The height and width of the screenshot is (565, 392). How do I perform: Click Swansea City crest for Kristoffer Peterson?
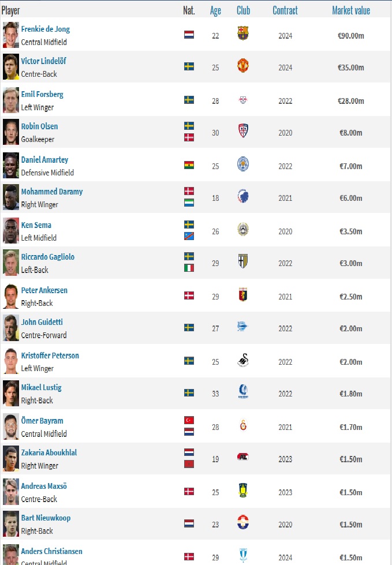(243, 361)
